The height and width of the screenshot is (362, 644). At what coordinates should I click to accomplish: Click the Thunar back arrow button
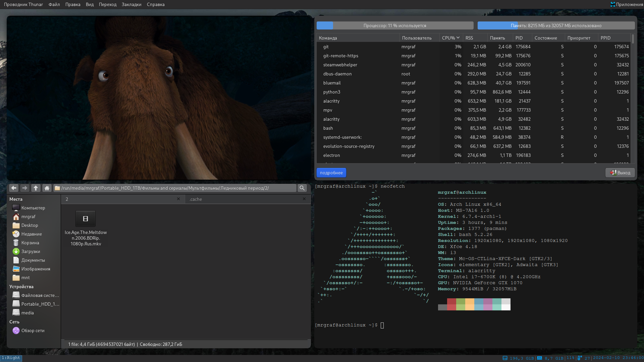coord(14,188)
